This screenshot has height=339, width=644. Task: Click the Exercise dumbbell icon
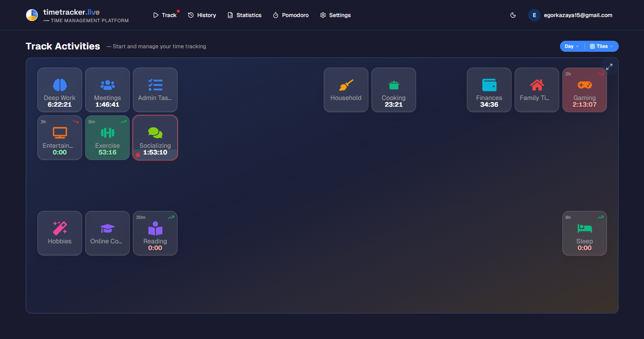pyautogui.click(x=107, y=133)
